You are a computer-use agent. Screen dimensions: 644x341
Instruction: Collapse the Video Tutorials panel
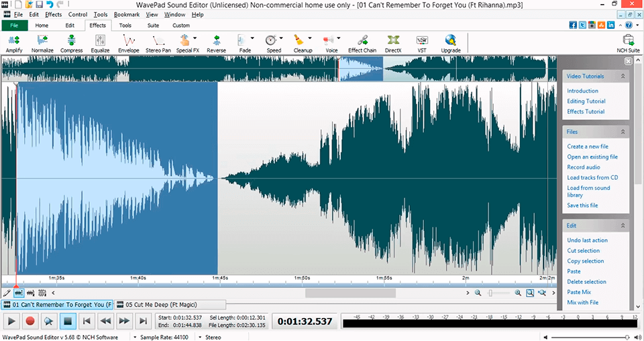coord(623,76)
